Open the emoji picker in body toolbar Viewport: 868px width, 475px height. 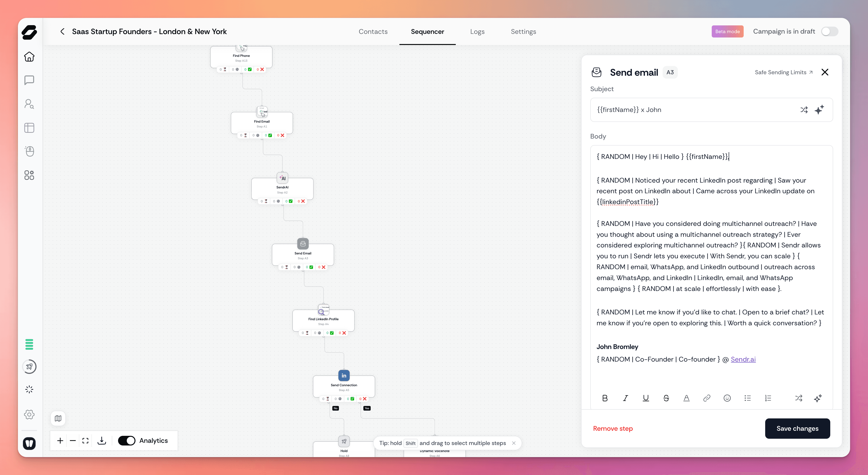coord(727,398)
